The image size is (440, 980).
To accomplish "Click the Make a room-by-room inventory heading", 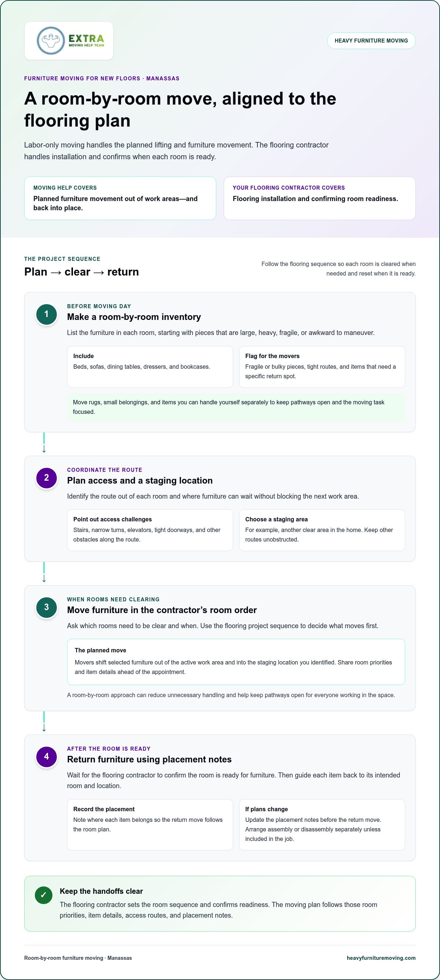I will click(134, 317).
